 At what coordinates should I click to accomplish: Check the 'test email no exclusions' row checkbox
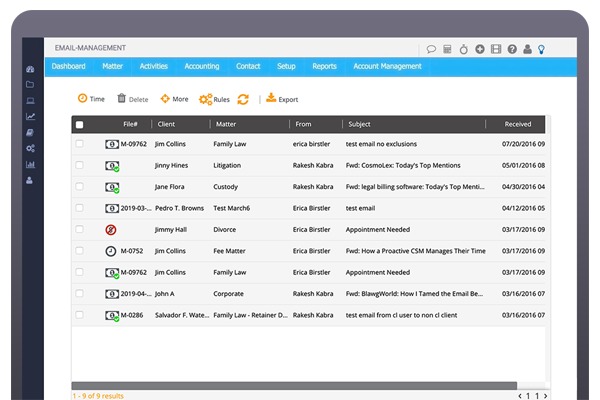pyautogui.click(x=79, y=144)
